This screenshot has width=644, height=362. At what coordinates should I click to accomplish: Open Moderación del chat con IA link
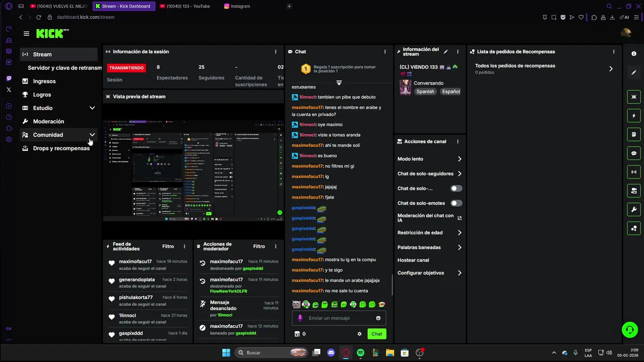click(x=430, y=218)
